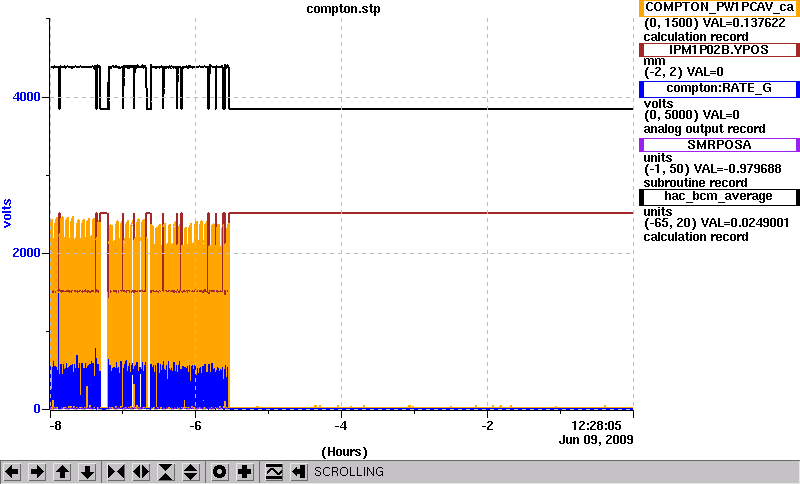The height and width of the screenshot is (484, 800).
Task: Click the SCROLLING status label
Action: [348, 472]
